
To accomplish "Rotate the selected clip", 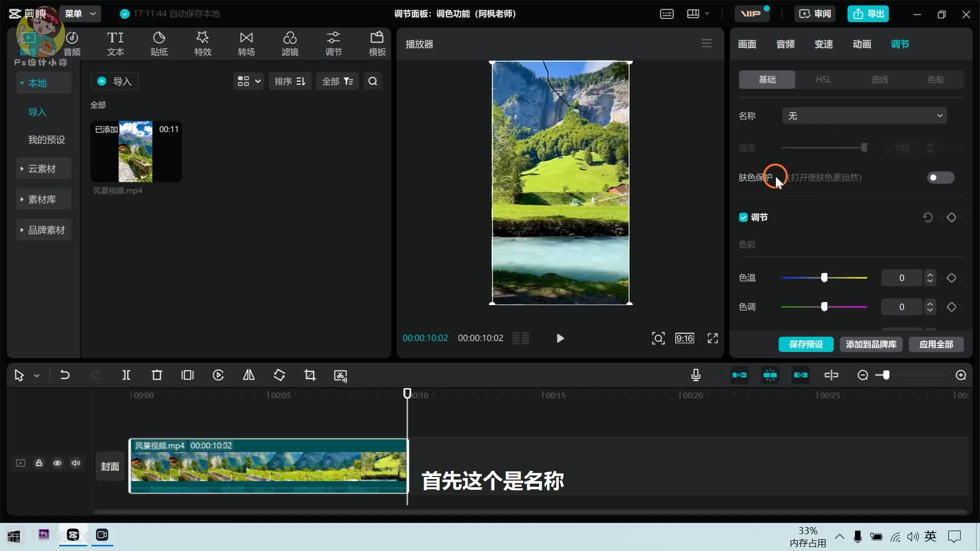I will coord(279,375).
